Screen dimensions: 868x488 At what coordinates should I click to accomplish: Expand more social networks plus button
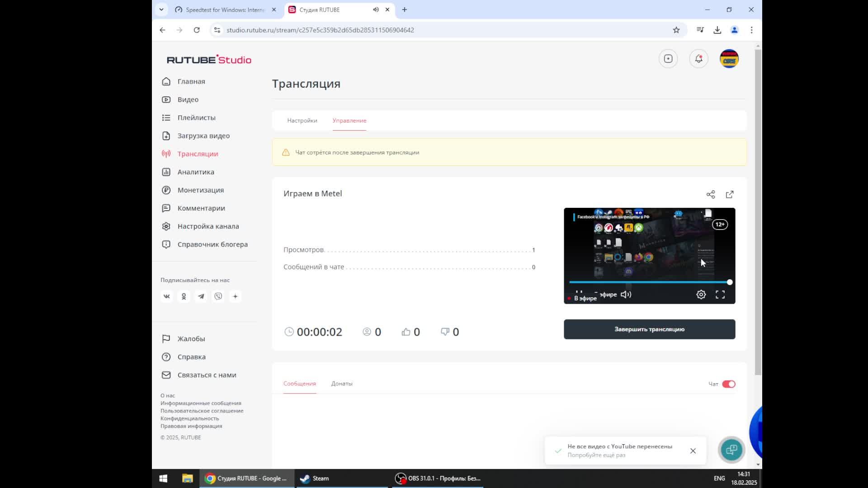[x=236, y=296]
